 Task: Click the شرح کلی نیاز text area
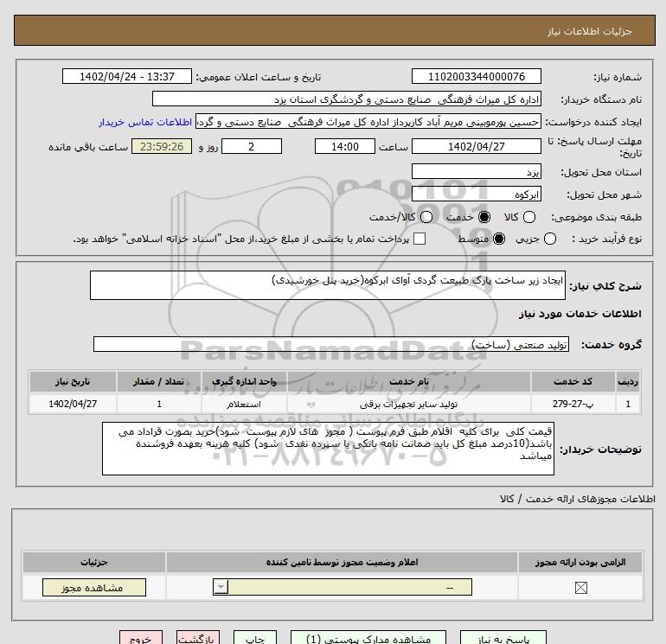click(328, 285)
